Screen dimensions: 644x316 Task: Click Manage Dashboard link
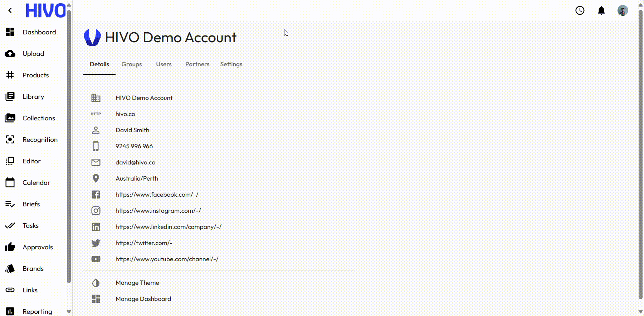pos(143,299)
